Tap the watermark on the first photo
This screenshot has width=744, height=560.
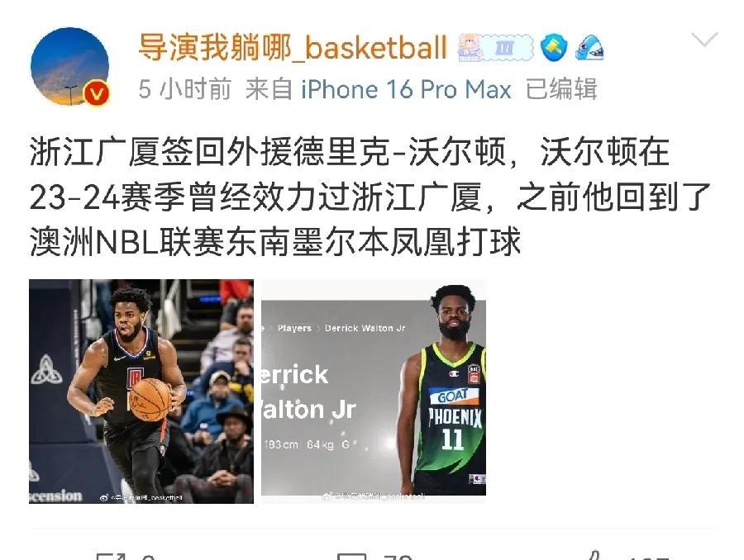pos(141,497)
